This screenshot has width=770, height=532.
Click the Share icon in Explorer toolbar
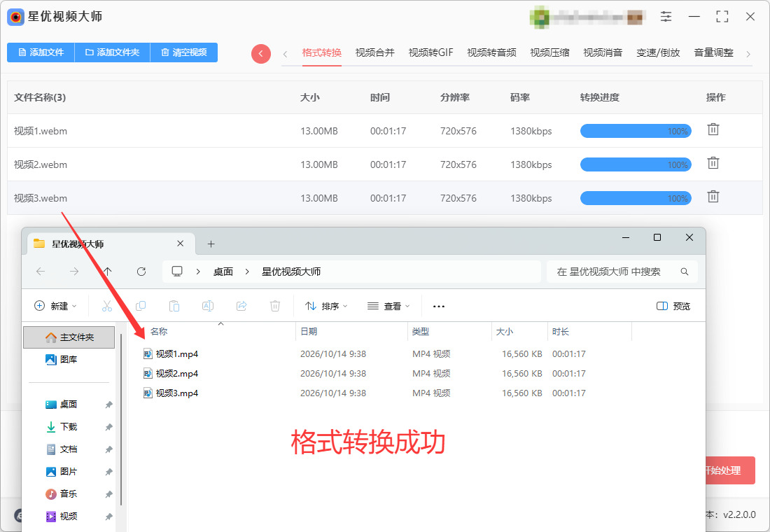(241, 306)
